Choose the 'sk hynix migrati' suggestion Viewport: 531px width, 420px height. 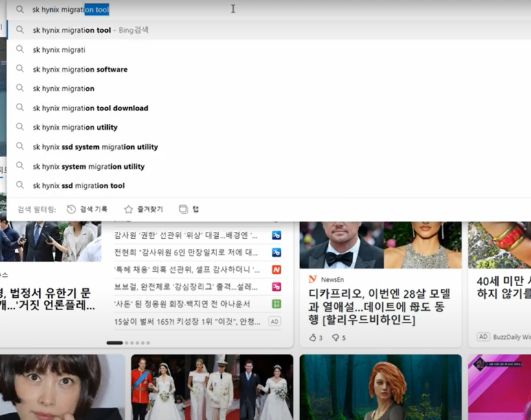[x=269, y=49]
